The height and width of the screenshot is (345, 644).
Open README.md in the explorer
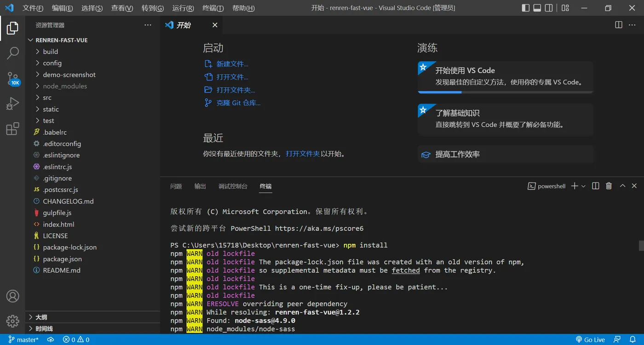point(93,270)
